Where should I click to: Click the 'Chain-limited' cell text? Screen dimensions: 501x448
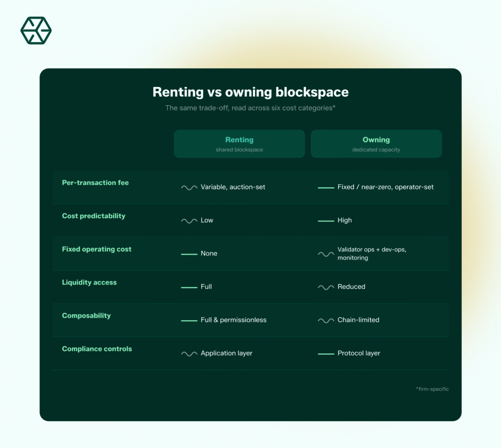pos(359,320)
